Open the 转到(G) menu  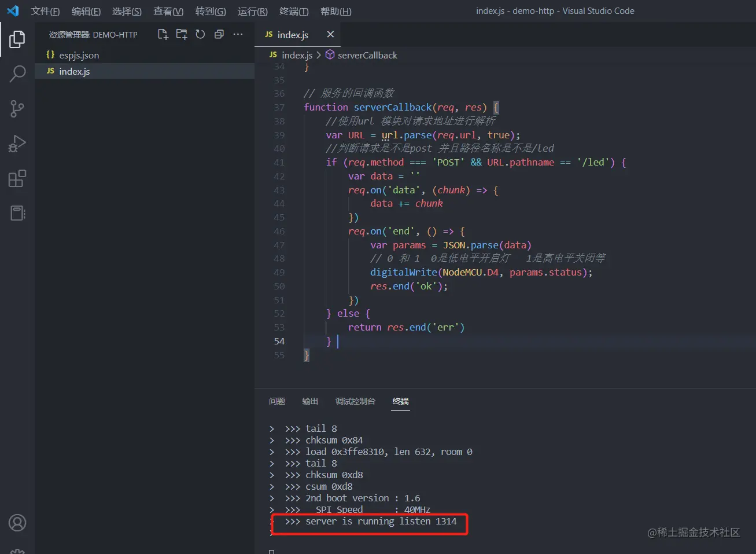(x=211, y=12)
